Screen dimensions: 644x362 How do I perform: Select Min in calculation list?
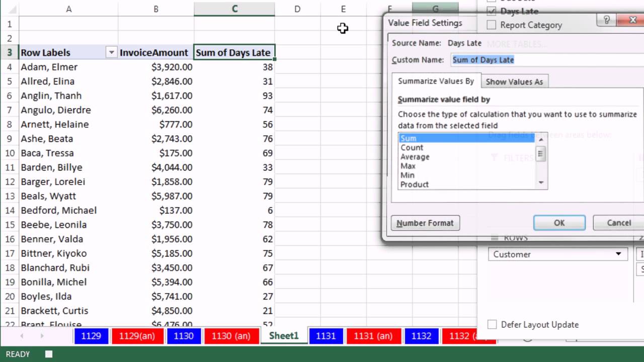click(x=466, y=175)
